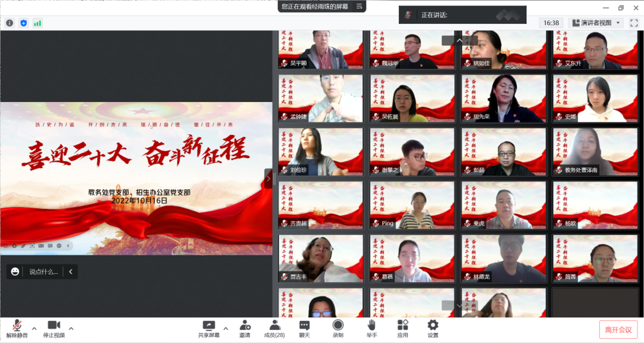Toggle fullscreen mode icon
Screen dimensions: 644x343
point(634,23)
